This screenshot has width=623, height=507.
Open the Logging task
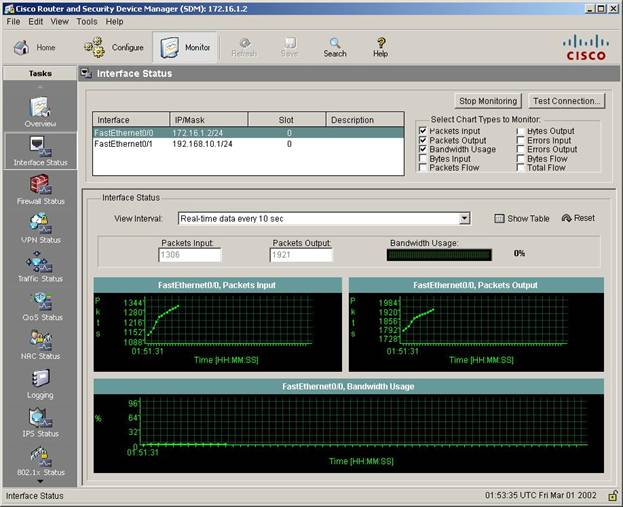(x=40, y=383)
